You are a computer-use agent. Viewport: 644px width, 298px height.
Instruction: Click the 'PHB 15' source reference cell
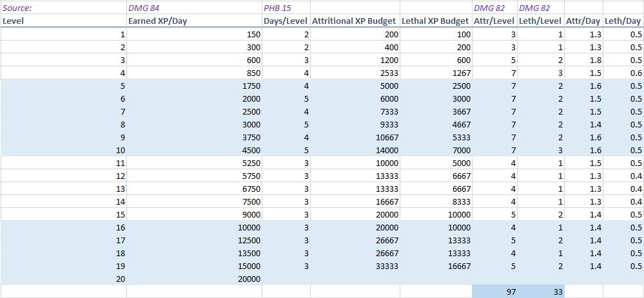point(286,8)
